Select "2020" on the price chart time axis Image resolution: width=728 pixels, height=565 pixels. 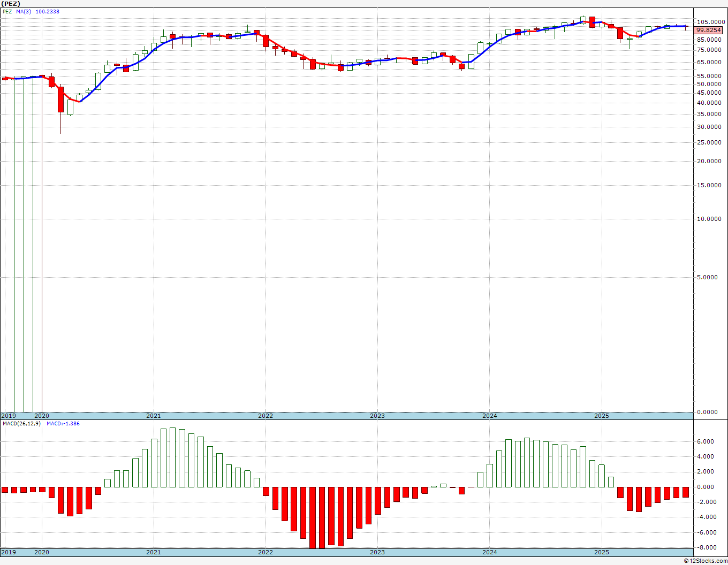[x=41, y=416]
